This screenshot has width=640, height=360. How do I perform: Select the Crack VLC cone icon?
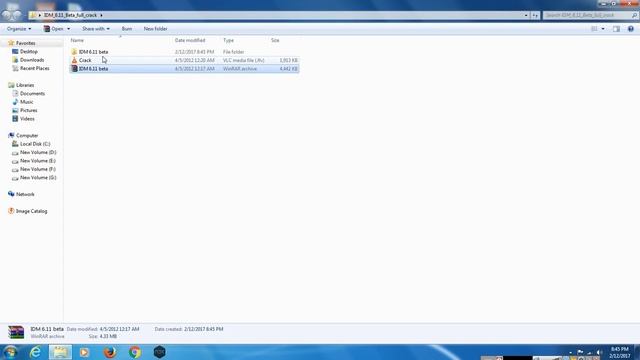tap(74, 60)
